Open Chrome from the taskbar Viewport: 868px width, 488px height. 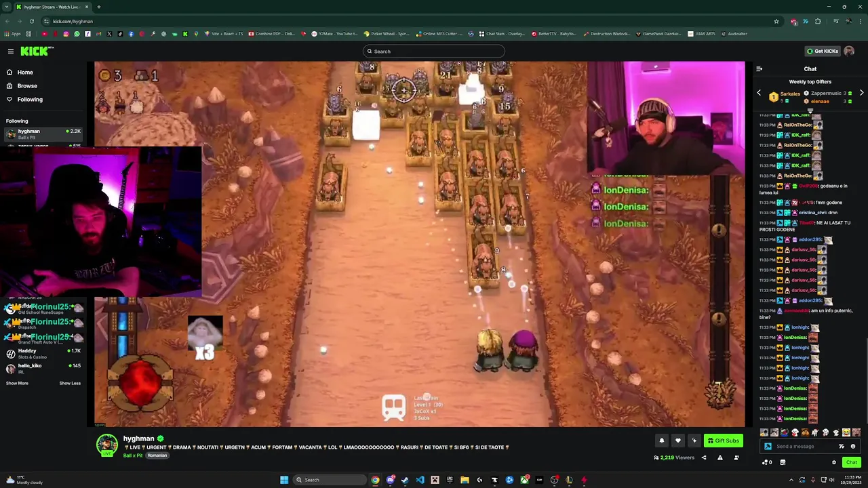point(375,480)
